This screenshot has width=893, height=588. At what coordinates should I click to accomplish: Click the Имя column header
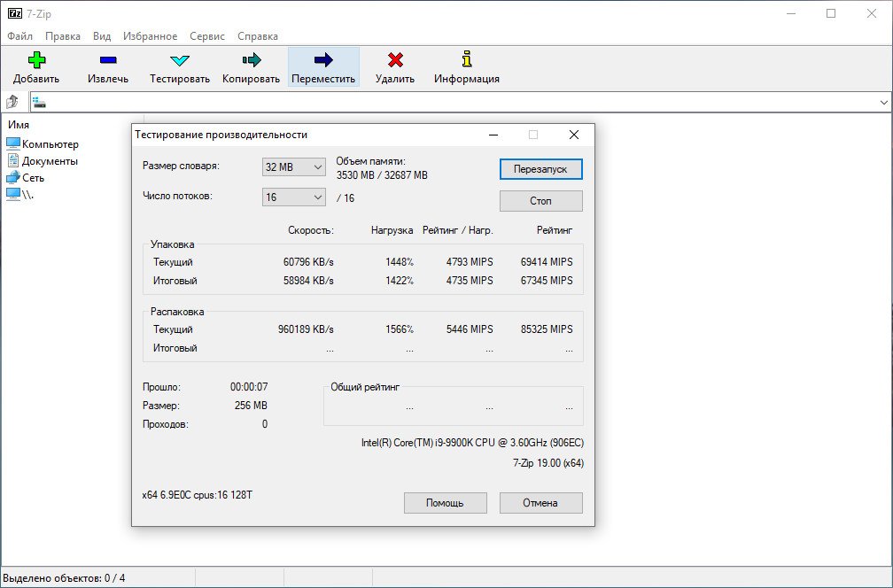[x=19, y=125]
